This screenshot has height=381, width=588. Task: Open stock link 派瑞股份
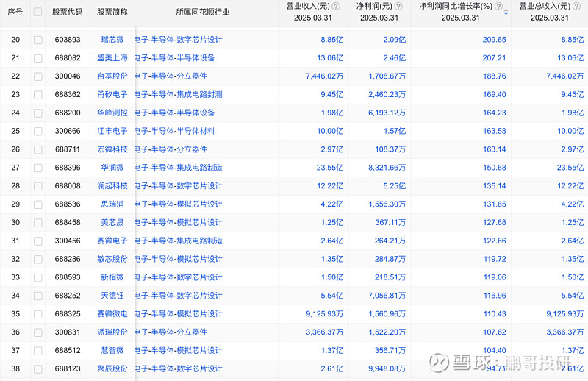pyautogui.click(x=112, y=332)
